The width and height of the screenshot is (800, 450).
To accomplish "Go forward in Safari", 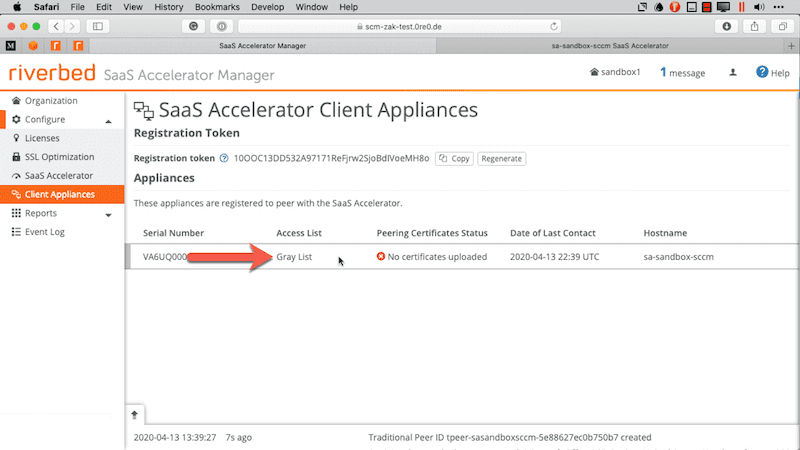I will (72, 26).
